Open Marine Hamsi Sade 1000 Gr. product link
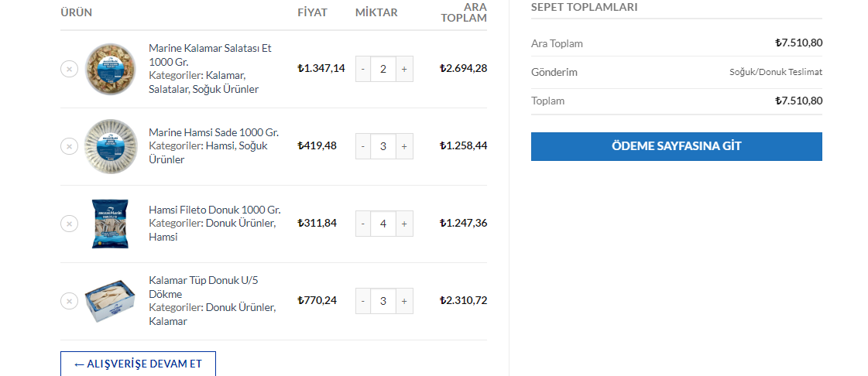Screen dimensions: 868x376 (x=213, y=132)
